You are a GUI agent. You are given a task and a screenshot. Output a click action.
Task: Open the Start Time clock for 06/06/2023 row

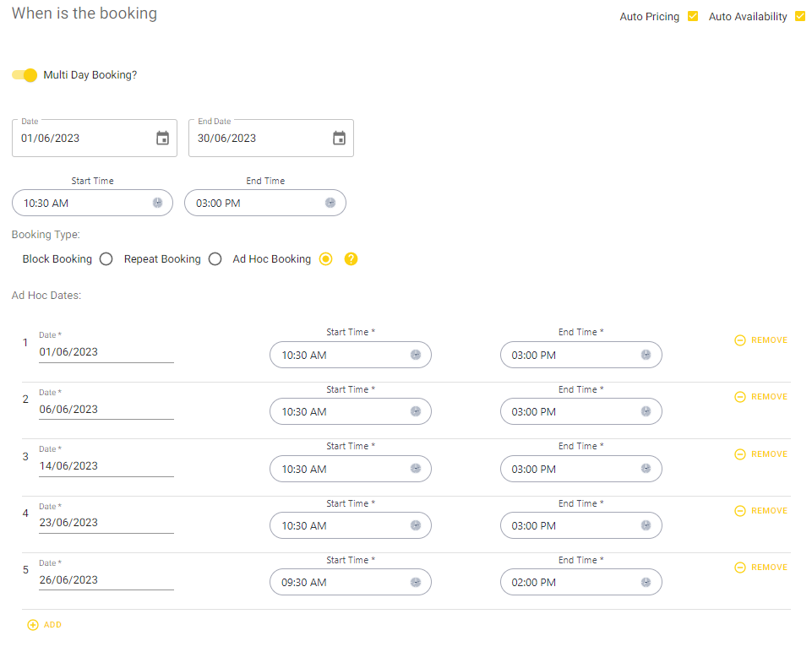[x=416, y=411]
